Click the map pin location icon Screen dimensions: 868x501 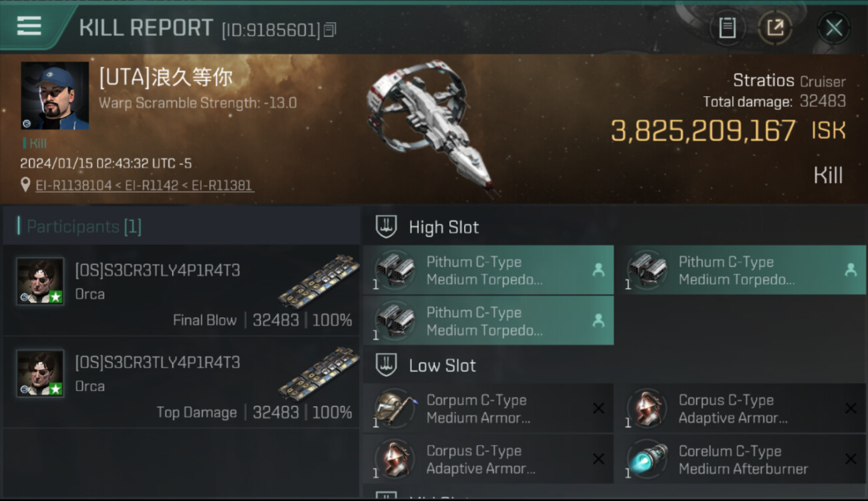tap(26, 184)
